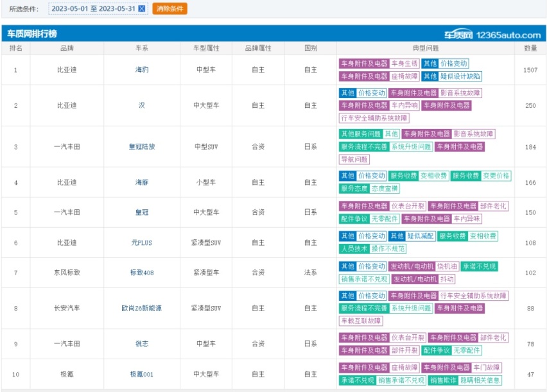Click the count 184 for 皇冠陆放
The width and height of the screenshot is (547, 392).
pos(530,147)
